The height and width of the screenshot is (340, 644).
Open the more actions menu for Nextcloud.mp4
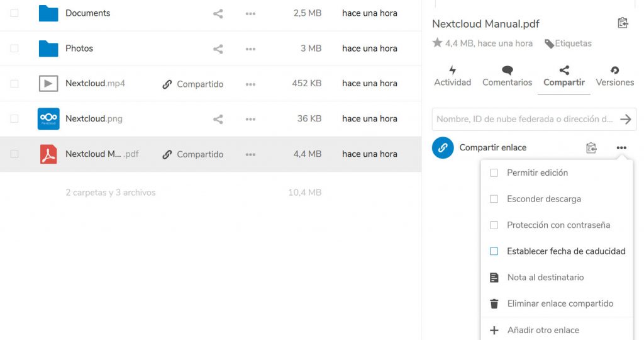coord(250,84)
